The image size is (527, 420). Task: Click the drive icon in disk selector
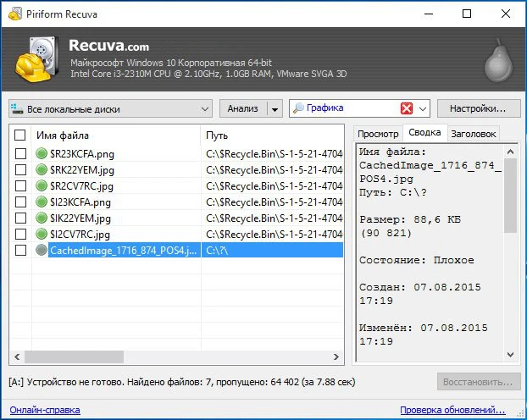(x=18, y=109)
